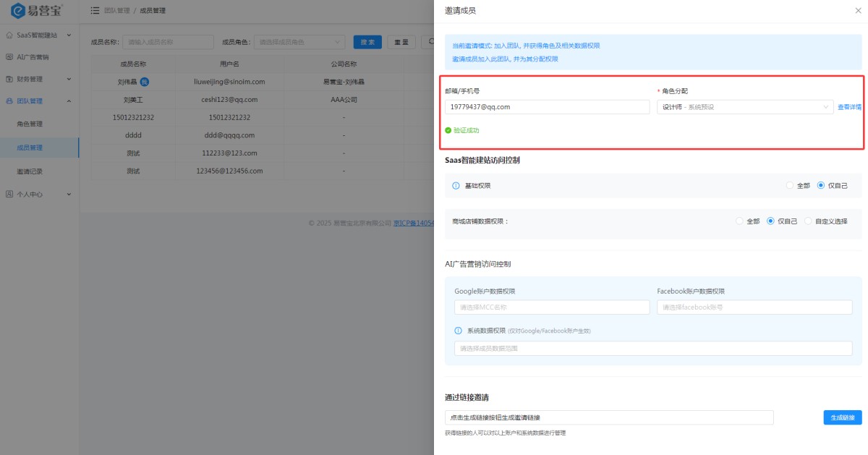Click the icon next to AI广告营销 in the sidebar
The image size is (868, 455).
point(9,56)
